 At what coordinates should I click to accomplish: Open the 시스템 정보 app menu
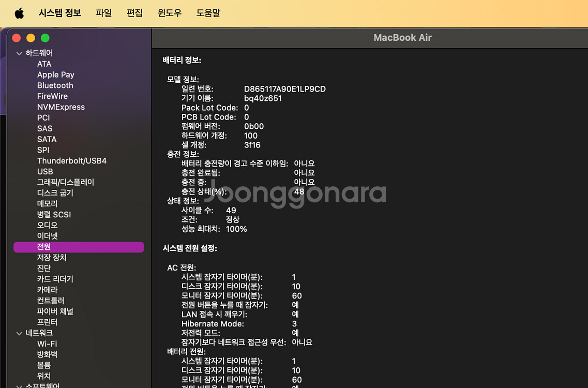[x=60, y=13]
